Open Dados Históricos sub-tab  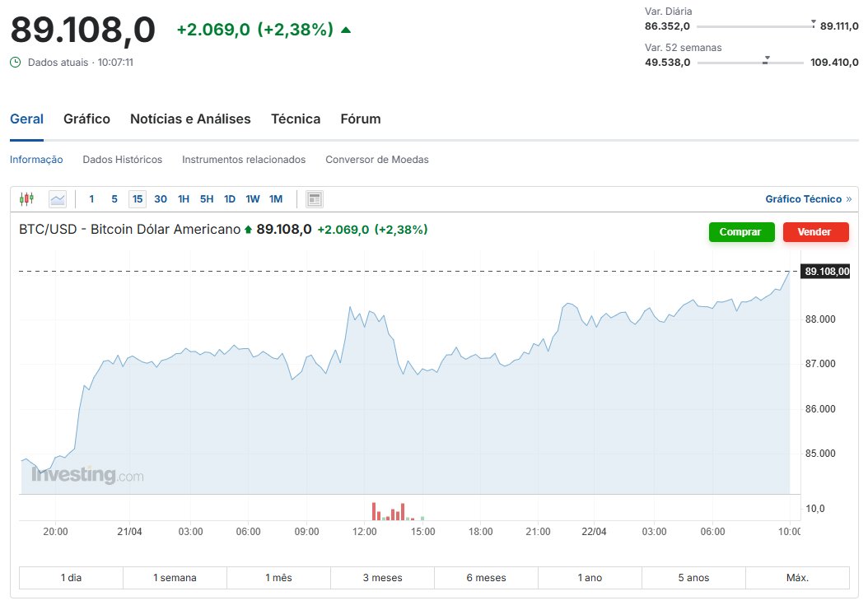pyautogui.click(x=123, y=160)
